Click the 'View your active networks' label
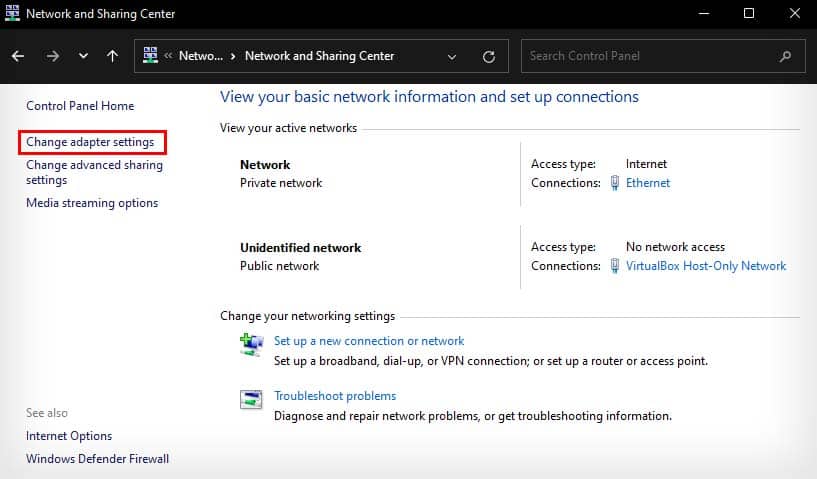Viewport: 817px width, 479px height. (288, 128)
